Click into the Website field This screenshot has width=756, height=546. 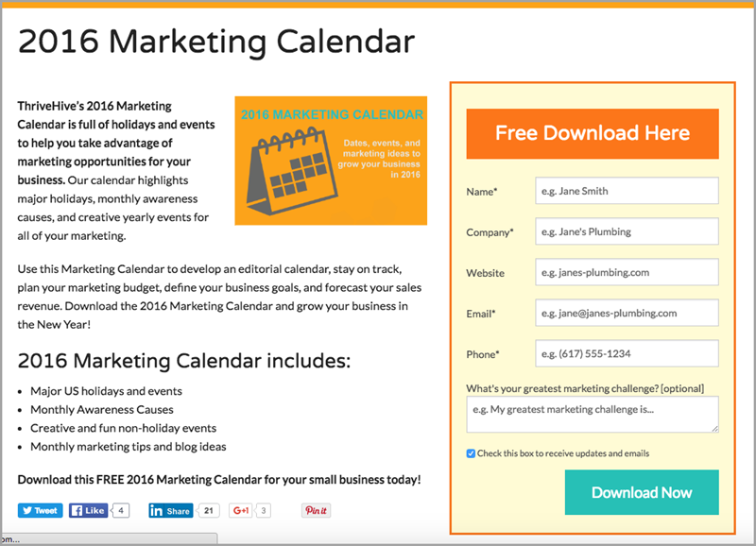pyautogui.click(x=627, y=272)
